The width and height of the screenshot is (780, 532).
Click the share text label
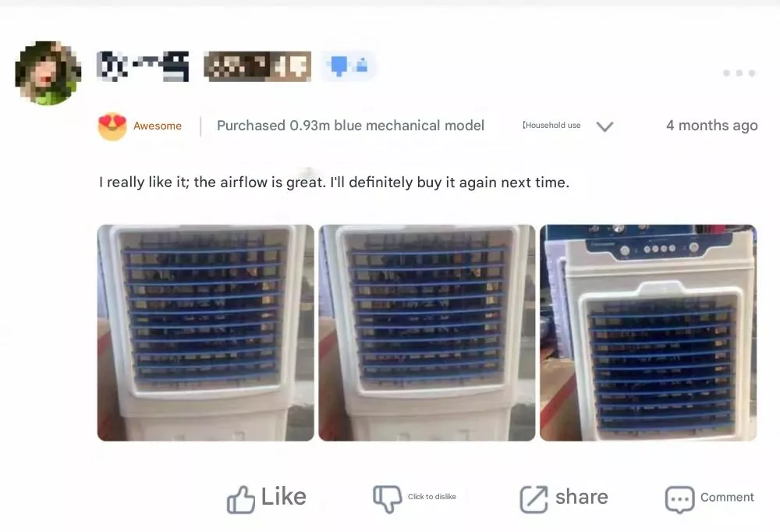click(582, 497)
